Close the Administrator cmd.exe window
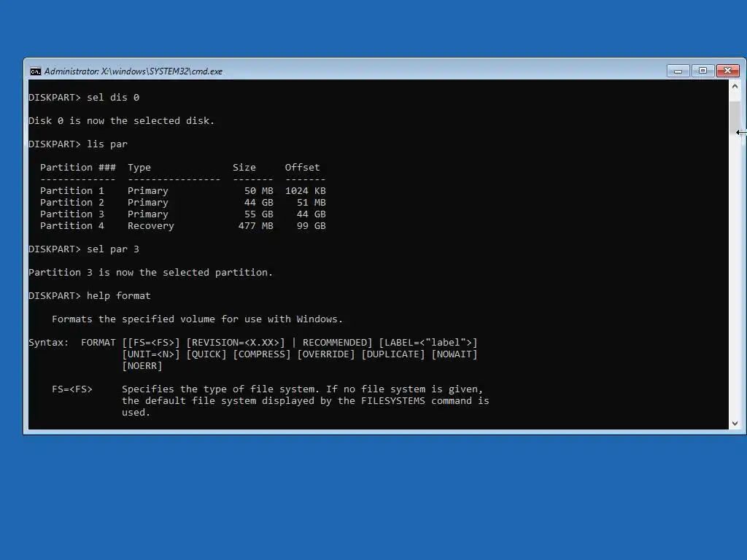Screen dimensions: 747x560 coord(727,71)
